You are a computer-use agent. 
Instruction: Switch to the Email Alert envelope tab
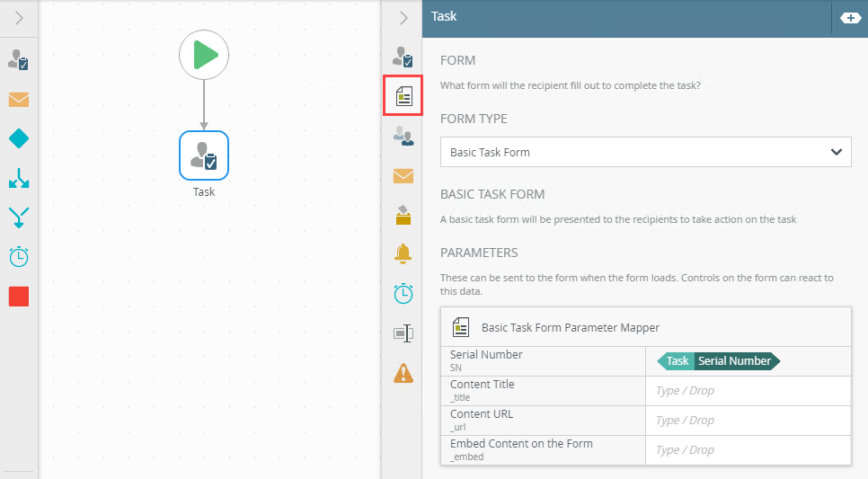tap(403, 176)
